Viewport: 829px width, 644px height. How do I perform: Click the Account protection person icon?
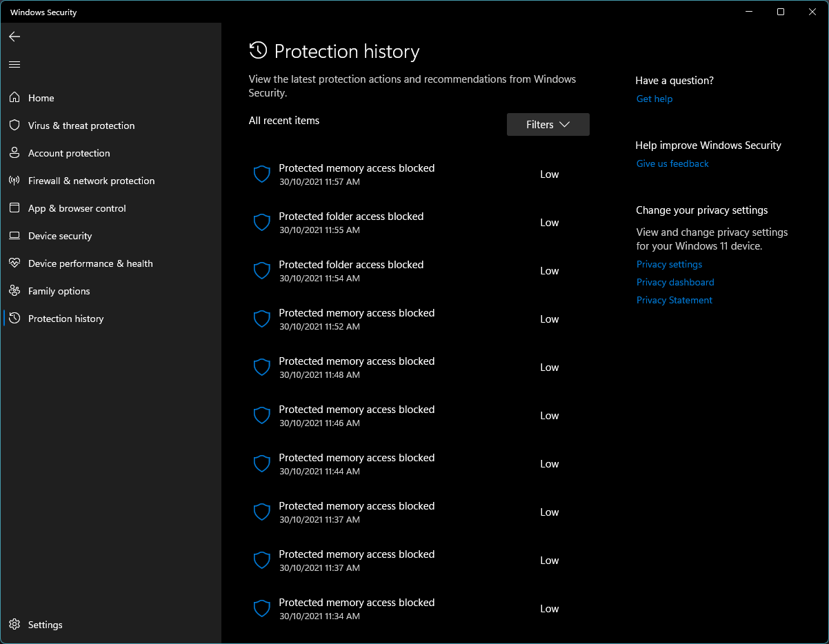pos(14,153)
